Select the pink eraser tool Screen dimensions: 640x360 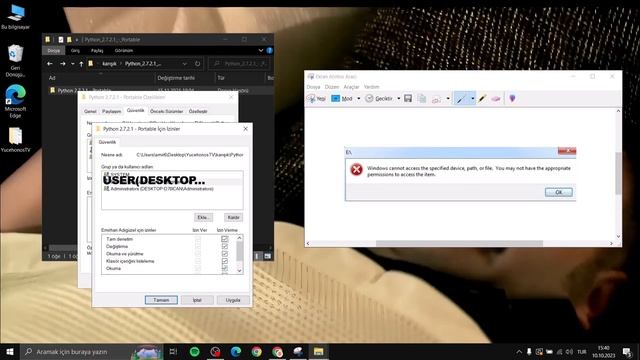[496, 98]
